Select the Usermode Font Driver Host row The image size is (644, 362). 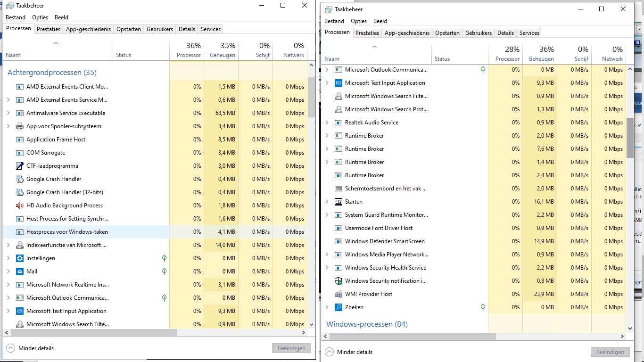pyautogui.click(x=474, y=228)
